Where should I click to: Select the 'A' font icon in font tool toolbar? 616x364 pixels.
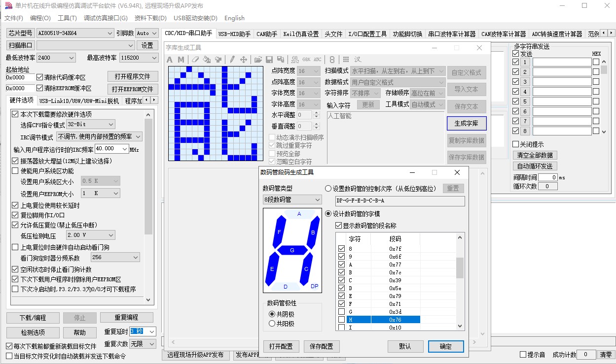tap(170, 60)
